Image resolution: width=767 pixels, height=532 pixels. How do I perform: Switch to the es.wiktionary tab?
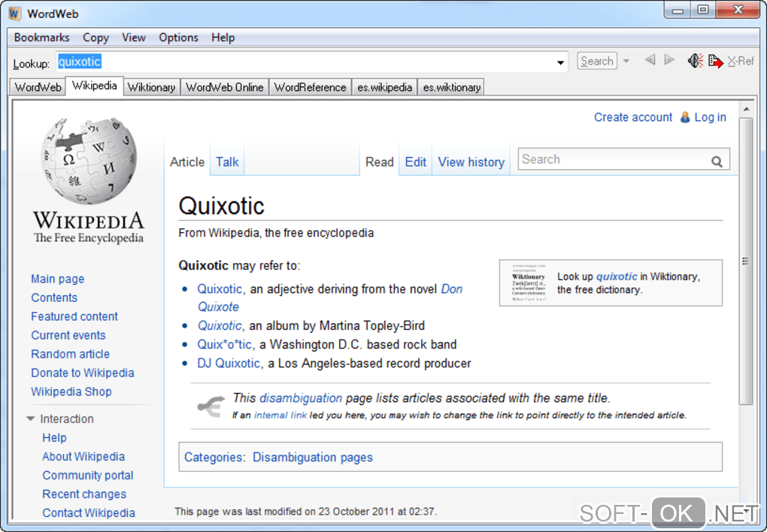tap(451, 87)
